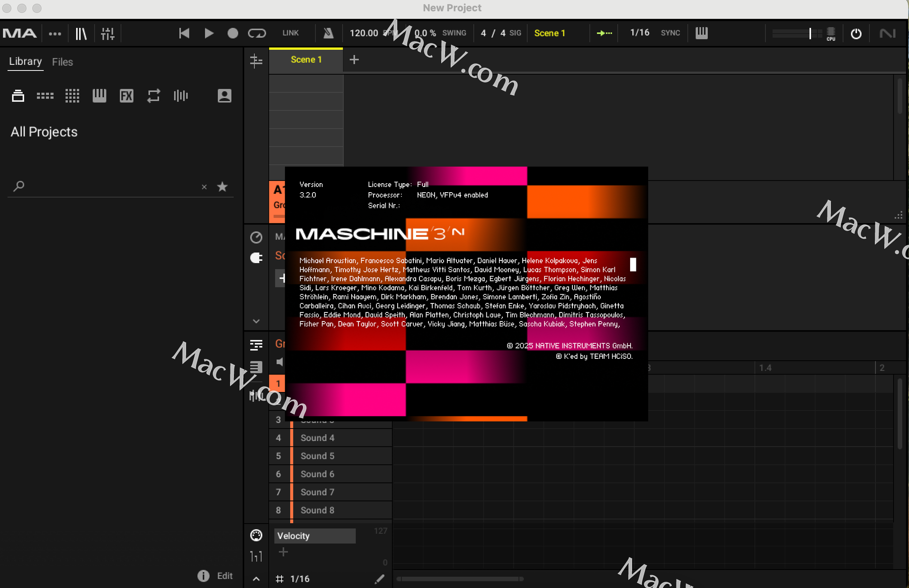Image resolution: width=909 pixels, height=588 pixels.
Task: Toggle the user content icon
Action: [224, 96]
